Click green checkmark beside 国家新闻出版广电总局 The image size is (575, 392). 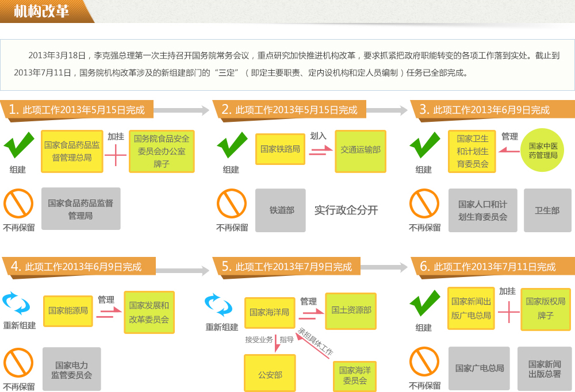click(425, 303)
